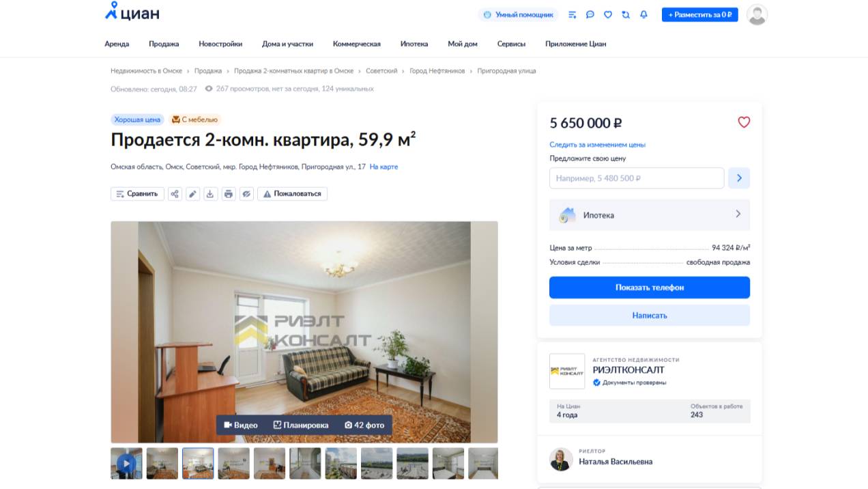This screenshot has width=868, height=489.
Task: Open Новостройки menu item
Action: 220,44
